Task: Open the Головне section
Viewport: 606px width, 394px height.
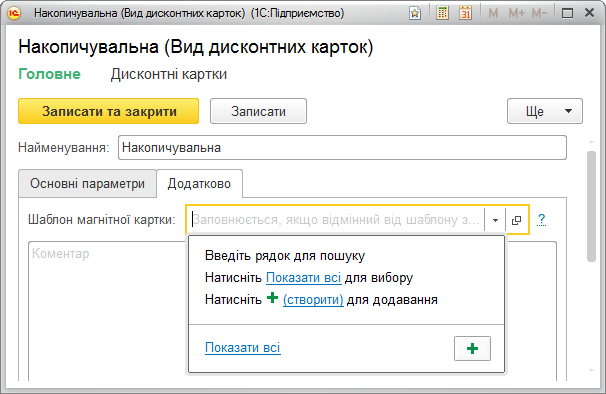Action: coord(49,74)
